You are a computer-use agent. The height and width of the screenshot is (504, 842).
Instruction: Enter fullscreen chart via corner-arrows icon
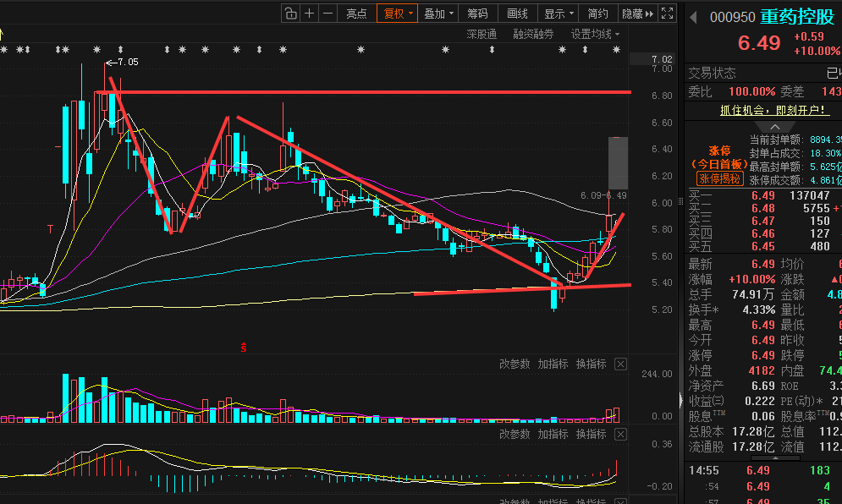(668, 14)
